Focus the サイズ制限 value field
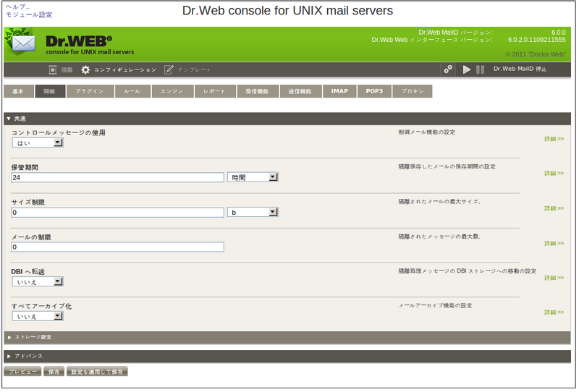The height and width of the screenshot is (392, 579). 117,212
